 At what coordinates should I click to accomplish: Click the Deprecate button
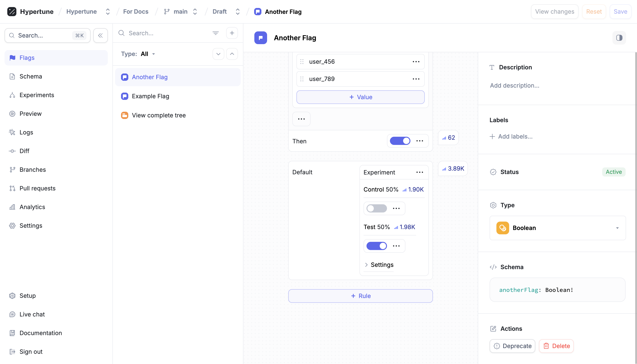pyautogui.click(x=512, y=346)
